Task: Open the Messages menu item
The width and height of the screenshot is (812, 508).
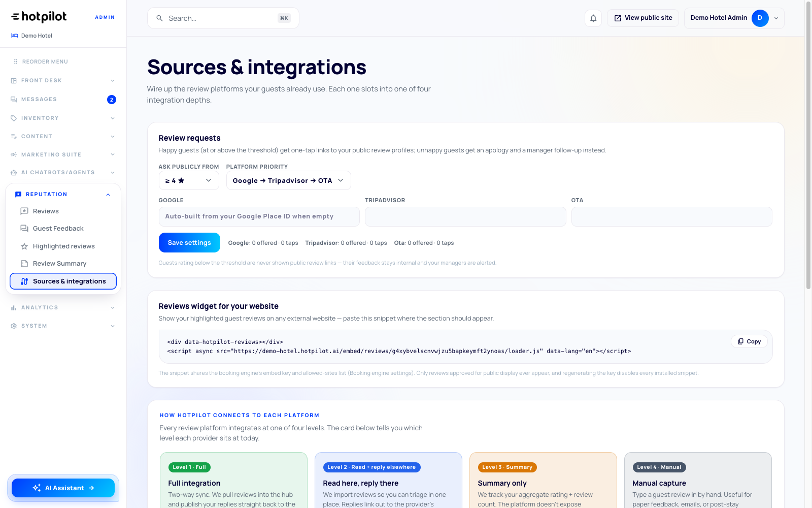Action: [x=63, y=100]
